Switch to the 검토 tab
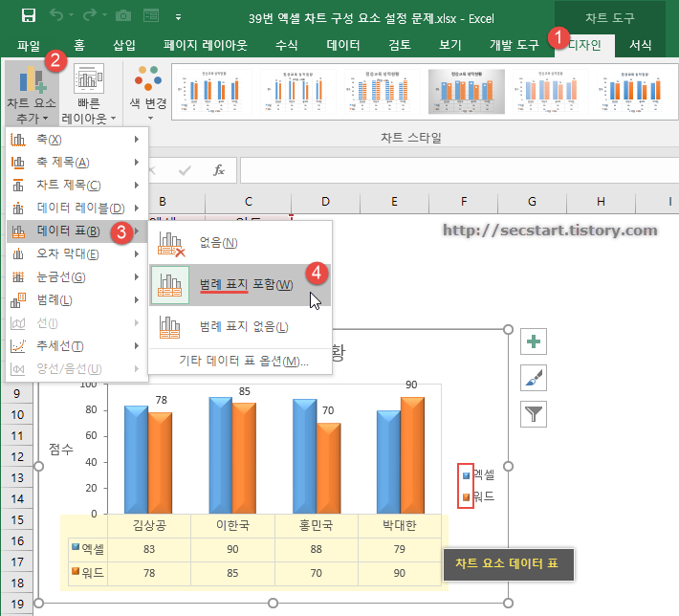679x616 pixels. pos(399,45)
